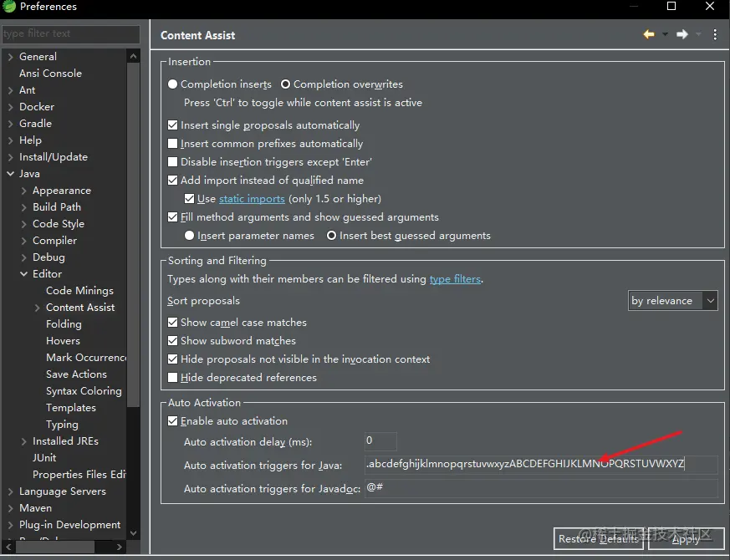730x560 pixels.
Task: Select the Completion overwrites radio button
Action: click(285, 84)
